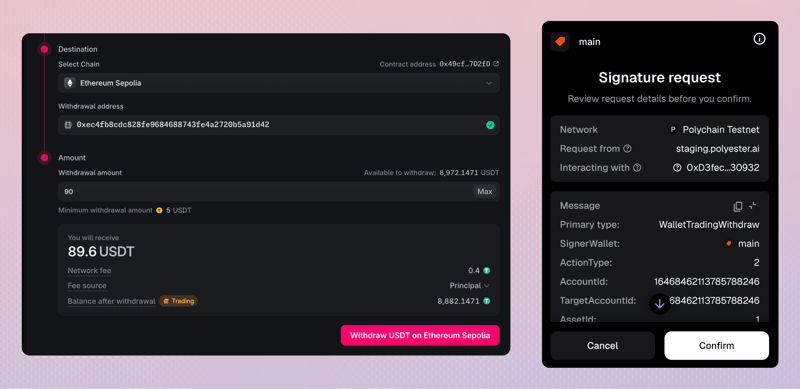Screen dimensions: 800x389
Task: Confirm the signature request
Action: point(716,346)
